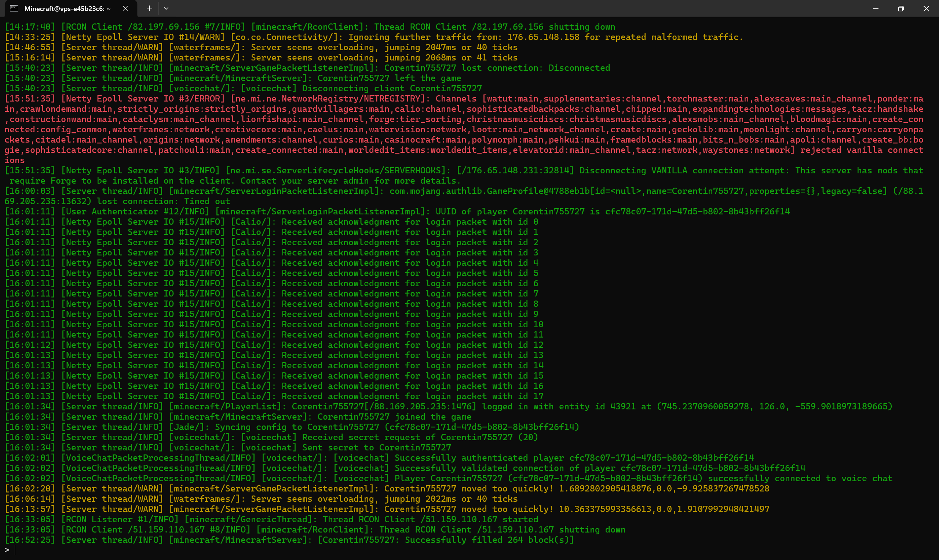The width and height of the screenshot is (939, 560).
Task: Click 'Jade Syncing config to Corentin755727' line
Action: click(292, 427)
